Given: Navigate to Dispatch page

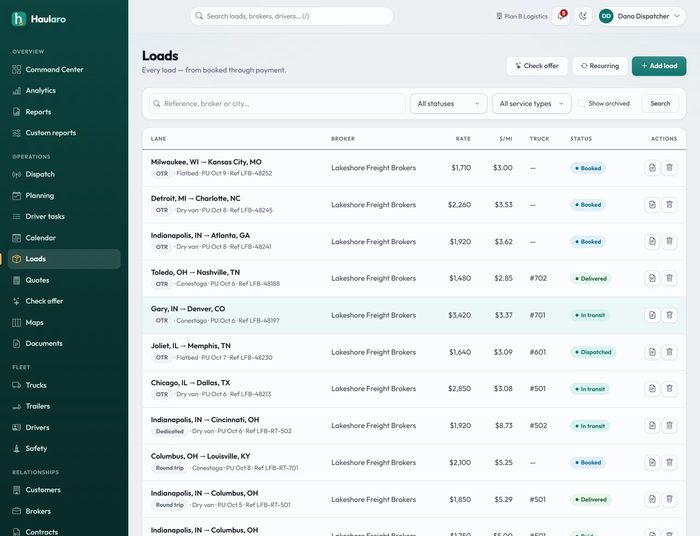Looking at the screenshot, I should coord(64,175).
